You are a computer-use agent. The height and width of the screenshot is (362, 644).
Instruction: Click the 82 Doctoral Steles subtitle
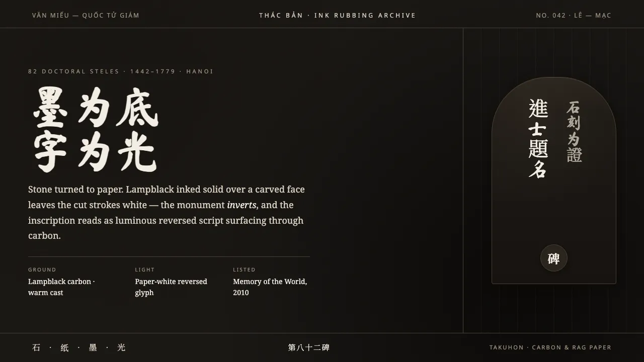coord(121,71)
